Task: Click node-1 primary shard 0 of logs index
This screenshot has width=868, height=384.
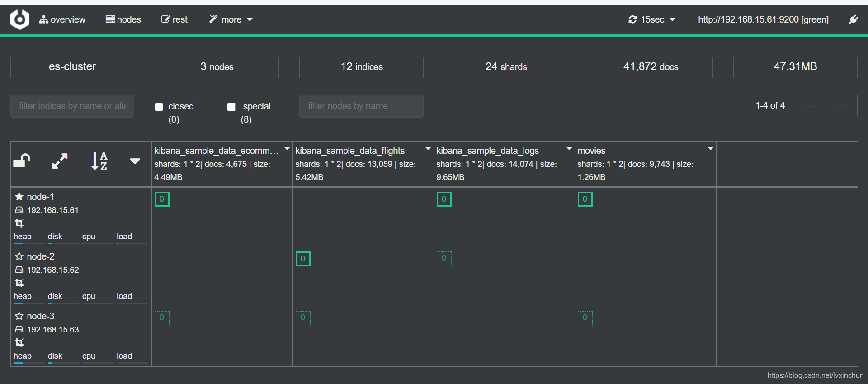Action: coord(444,199)
